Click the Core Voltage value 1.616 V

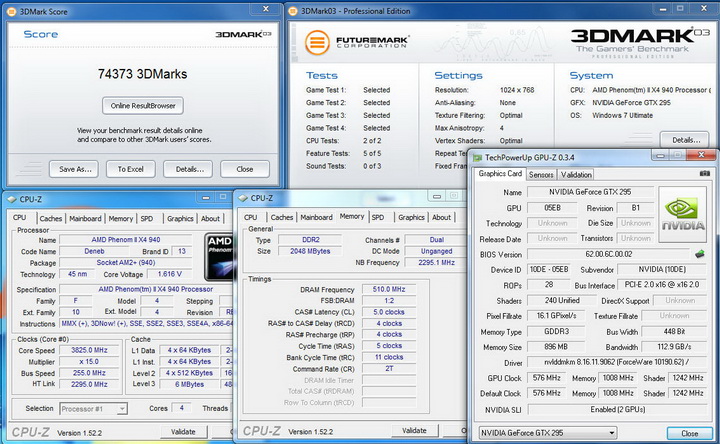pyautogui.click(x=169, y=274)
